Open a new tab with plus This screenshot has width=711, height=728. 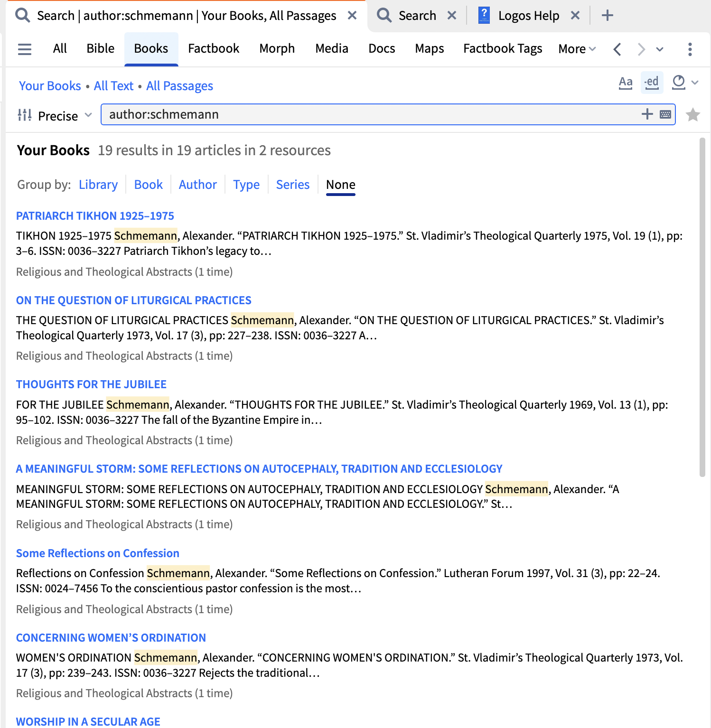click(x=607, y=16)
